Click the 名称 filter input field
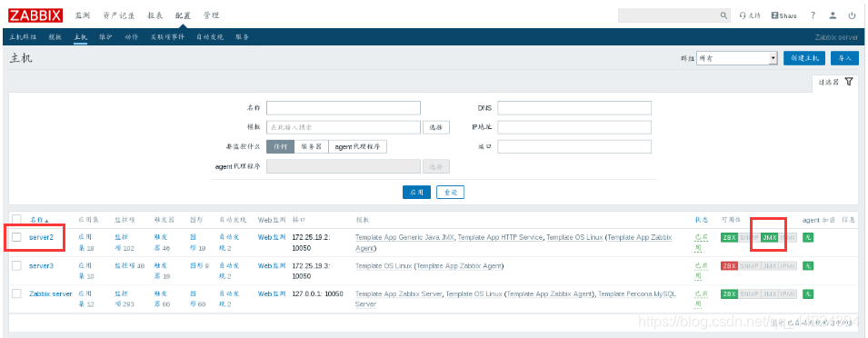The width and height of the screenshot is (868, 338). tap(344, 108)
